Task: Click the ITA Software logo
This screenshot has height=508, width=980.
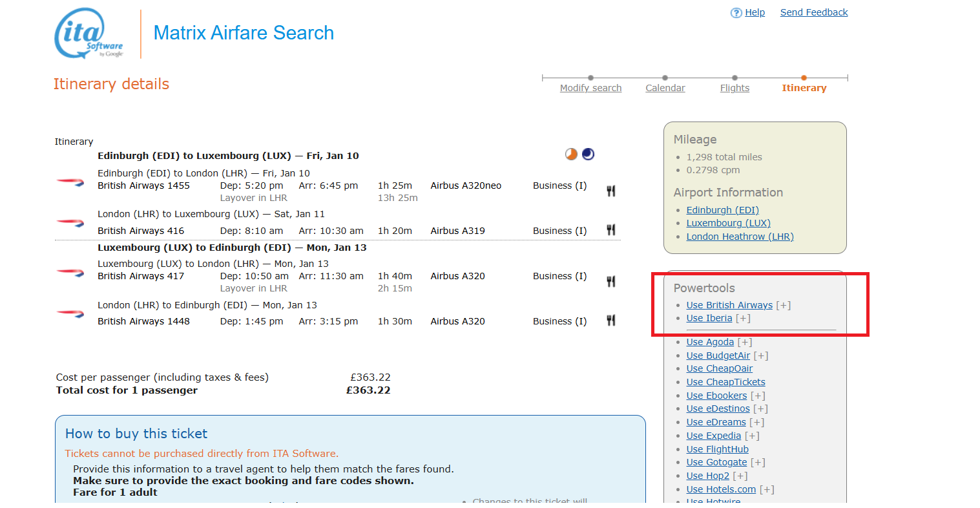Action: pos(89,34)
